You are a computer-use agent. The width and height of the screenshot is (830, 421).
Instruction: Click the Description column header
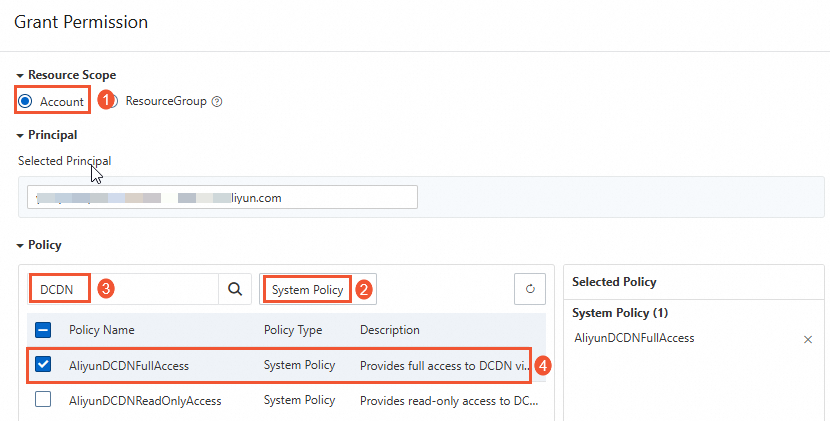click(390, 330)
